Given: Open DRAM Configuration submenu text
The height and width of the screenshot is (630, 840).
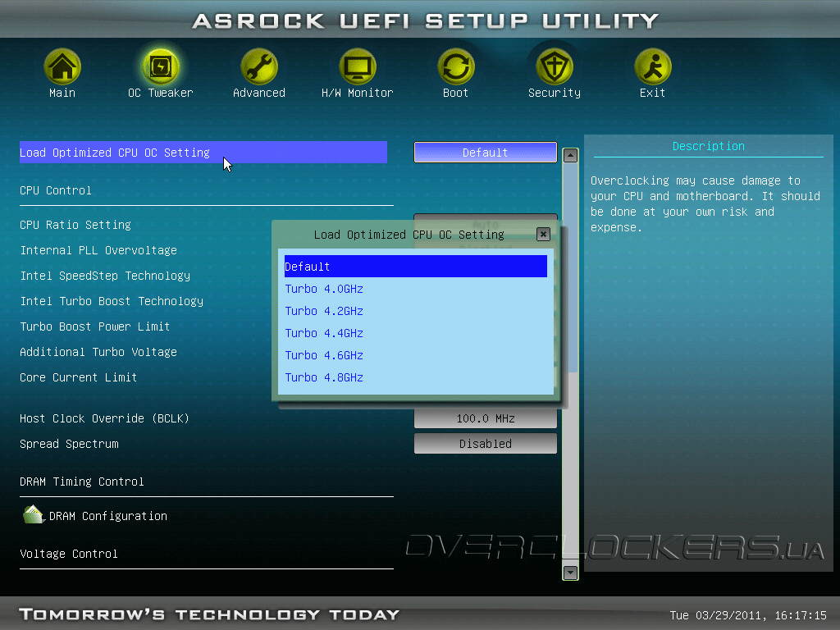Looking at the screenshot, I should coord(108,516).
